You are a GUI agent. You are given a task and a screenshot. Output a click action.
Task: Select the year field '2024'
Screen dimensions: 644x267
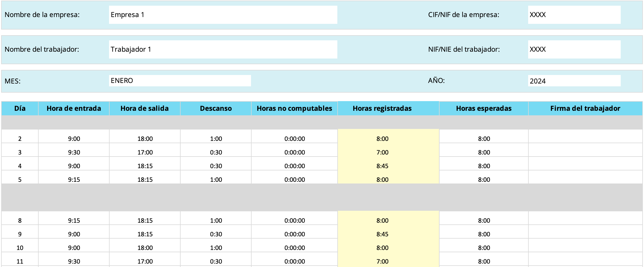point(574,81)
